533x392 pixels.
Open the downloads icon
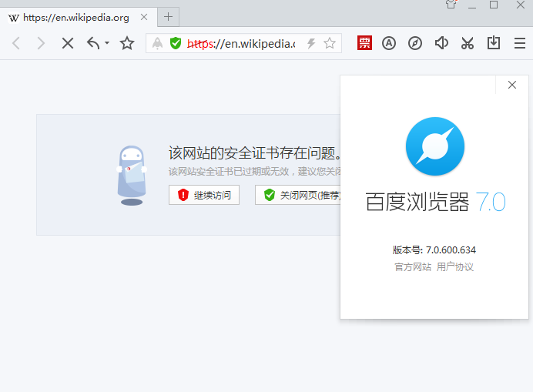494,43
